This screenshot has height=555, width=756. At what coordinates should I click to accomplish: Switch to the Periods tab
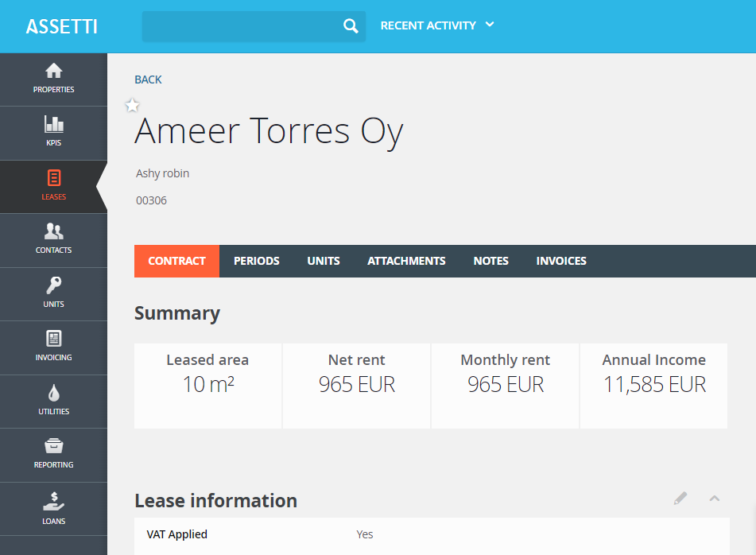[257, 261]
